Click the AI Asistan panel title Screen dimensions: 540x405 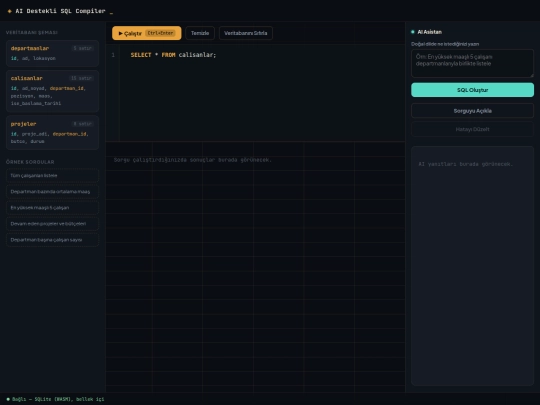(429, 32)
